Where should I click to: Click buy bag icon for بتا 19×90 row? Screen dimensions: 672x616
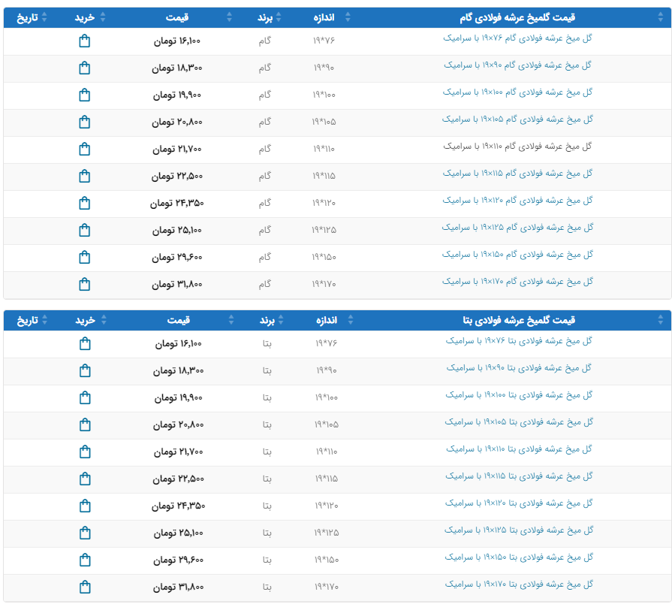click(85, 370)
